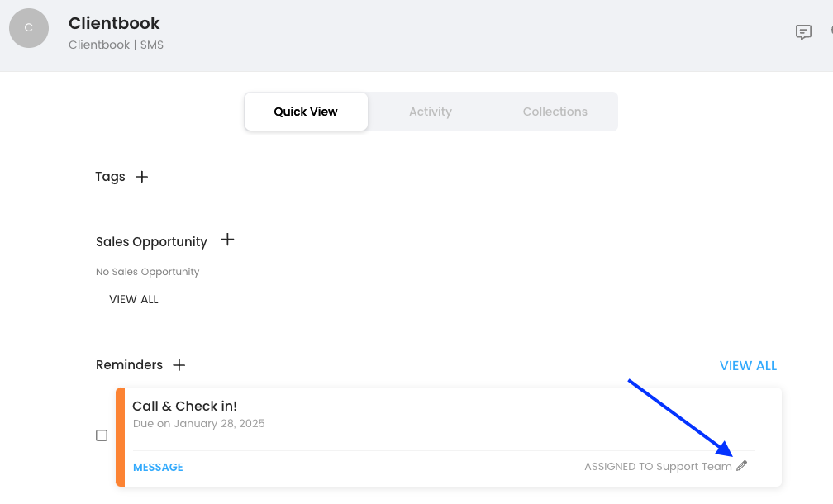Click the 'No Sales Opportunity' text

[148, 272]
